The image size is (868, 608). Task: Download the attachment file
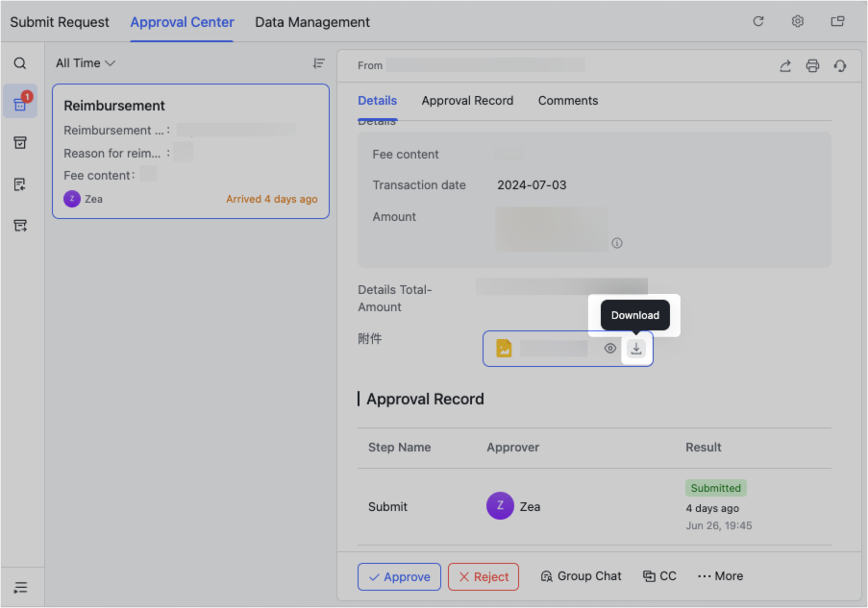point(635,349)
